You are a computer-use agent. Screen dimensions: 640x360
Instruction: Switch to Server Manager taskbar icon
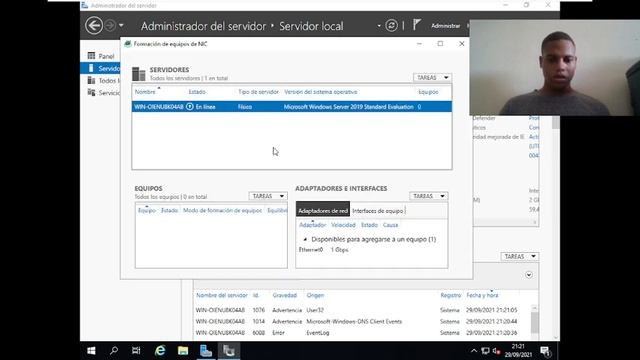pyautogui.click(x=206, y=351)
